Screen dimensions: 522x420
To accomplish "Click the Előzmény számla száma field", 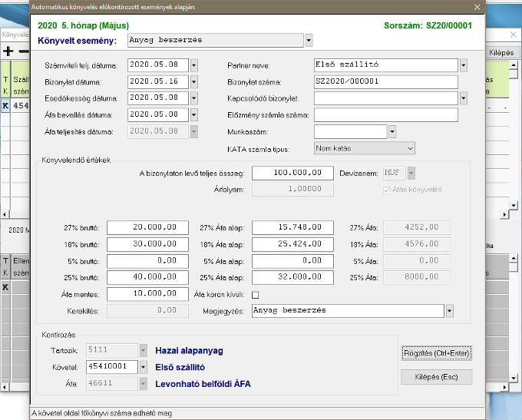I will click(x=385, y=114).
